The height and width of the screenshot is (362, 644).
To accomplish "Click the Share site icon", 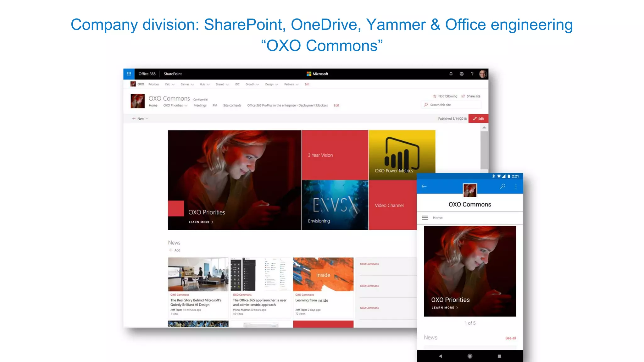I will [x=463, y=96].
